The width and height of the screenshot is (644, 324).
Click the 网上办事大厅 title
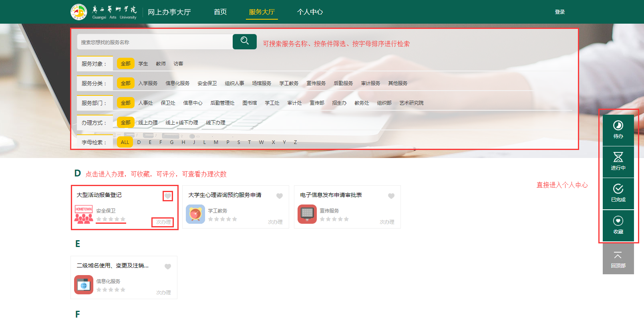coord(169,12)
